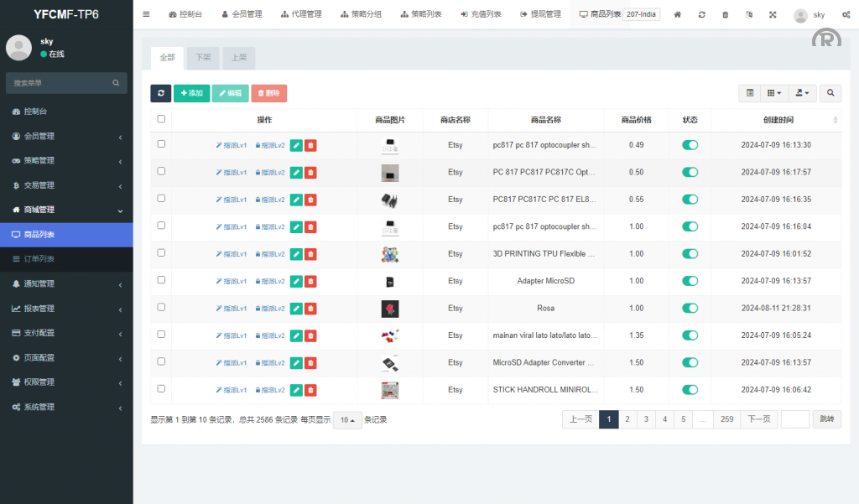The height and width of the screenshot is (504, 859).
Task: Click the 搜索菜单 search field in sidebar
Action: pos(60,83)
